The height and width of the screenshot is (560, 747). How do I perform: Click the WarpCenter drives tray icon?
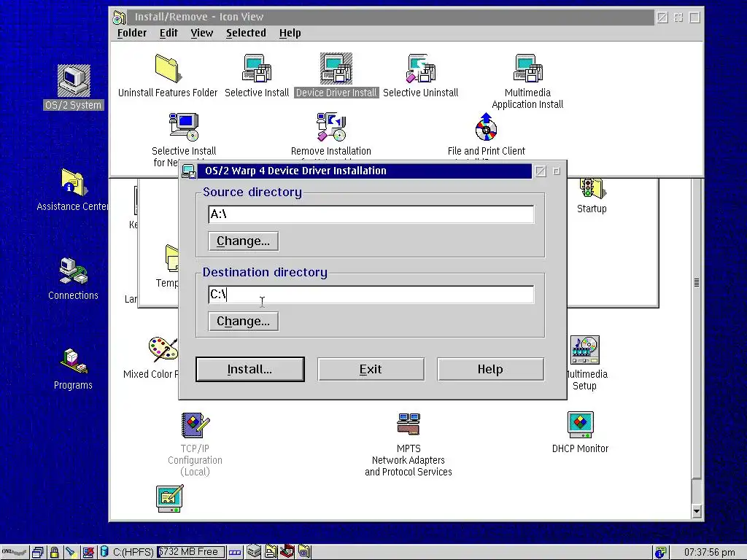click(x=253, y=552)
